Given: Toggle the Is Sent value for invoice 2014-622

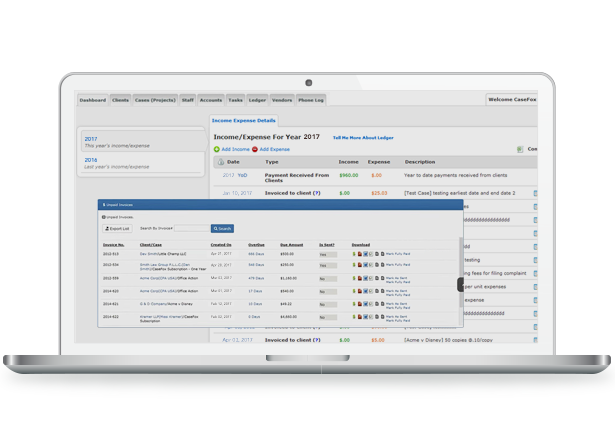Looking at the screenshot, I should pyautogui.click(x=325, y=316).
